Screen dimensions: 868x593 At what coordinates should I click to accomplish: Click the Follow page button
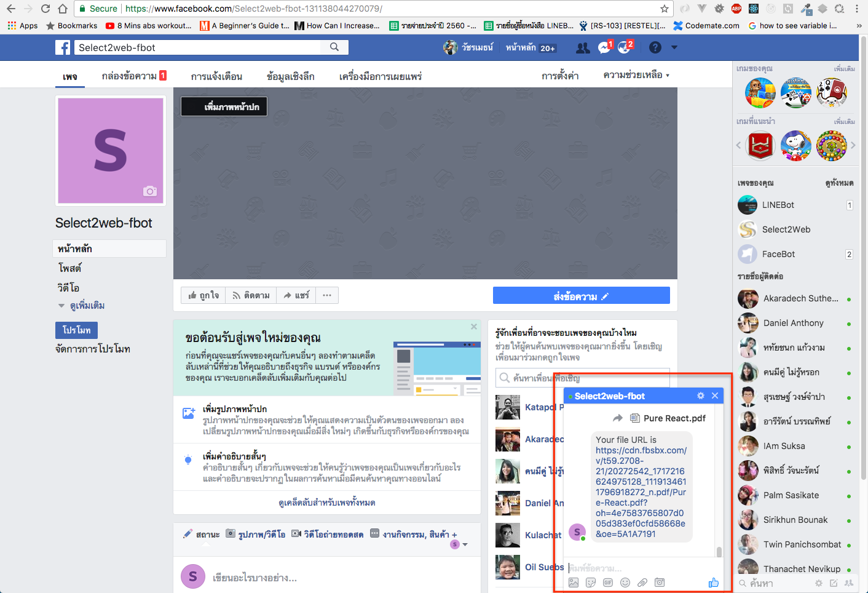point(251,295)
